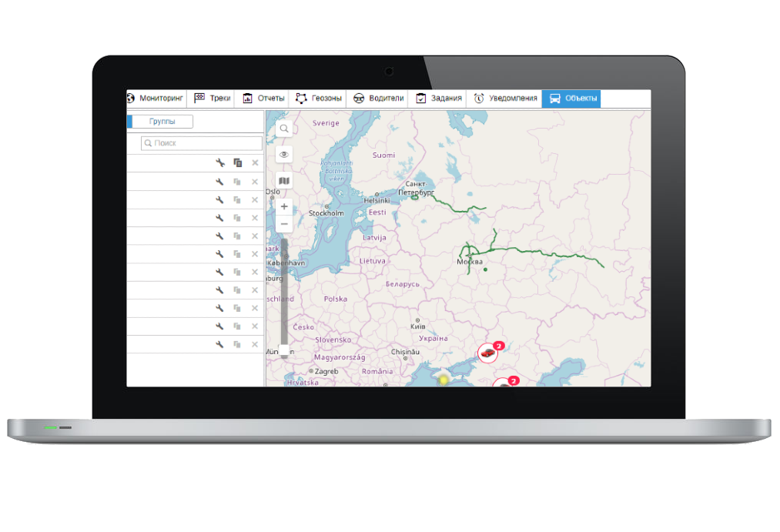Screen dimensions: 780x532
Task: Click the Stockholm label on the map
Action: [326, 213]
